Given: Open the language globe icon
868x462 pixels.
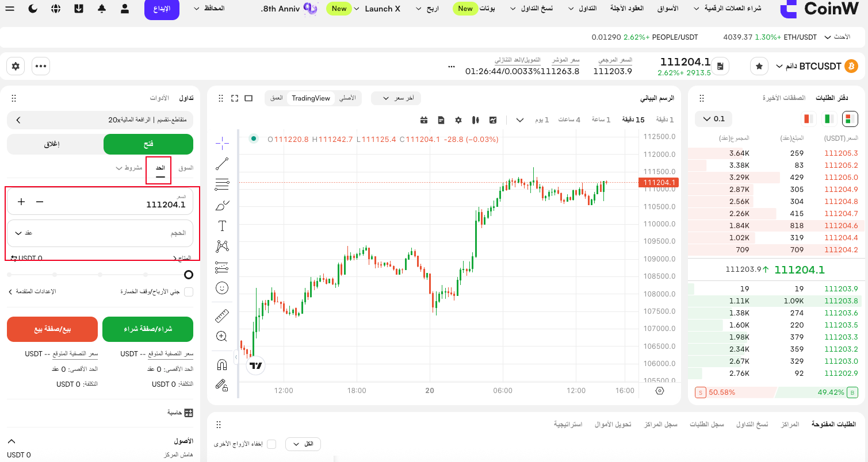Looking at the screenshot, I should [x=56, y=9].
